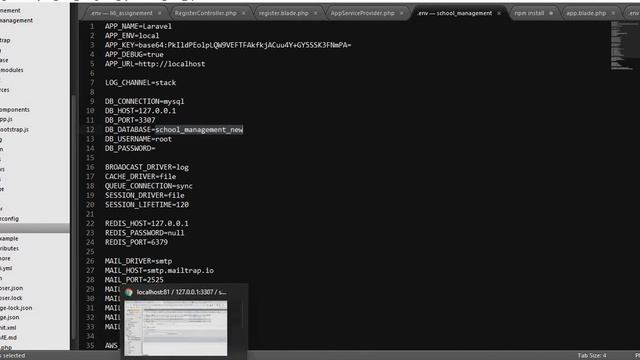Click the DB_HOST=127.0.0.1 line
This screenshot has width=640, height=360.
pos(140,111)
